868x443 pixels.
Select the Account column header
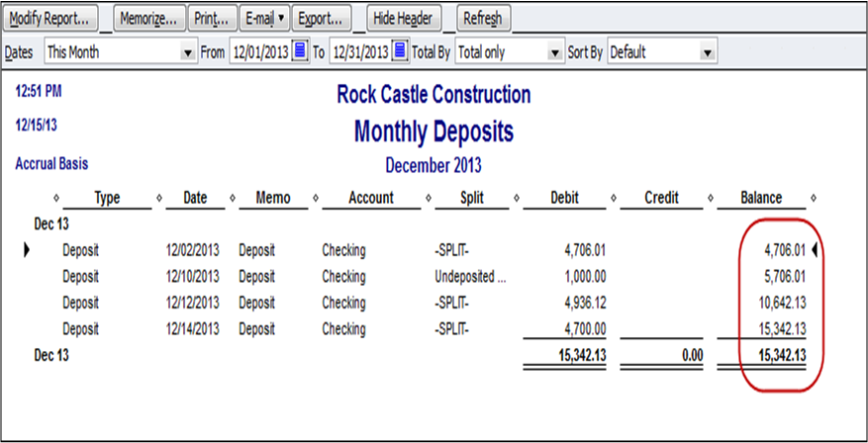[x=371, y=198]
